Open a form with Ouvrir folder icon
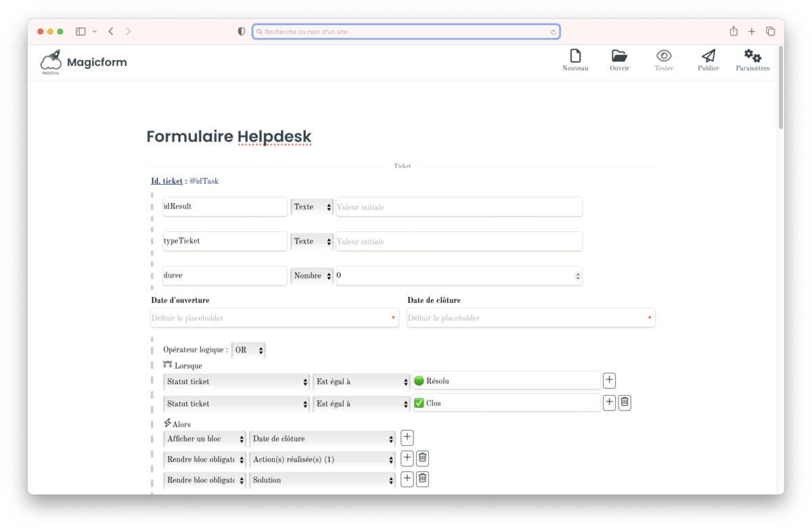812x531 pixels. coord(619,56)
